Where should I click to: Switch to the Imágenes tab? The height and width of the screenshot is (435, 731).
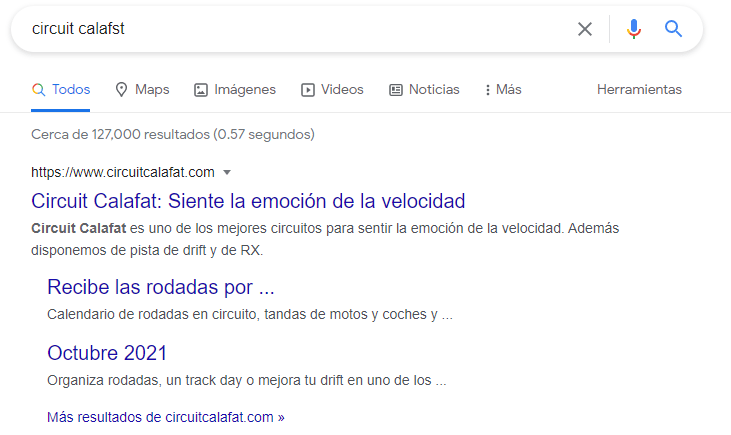tap(235, 90)
